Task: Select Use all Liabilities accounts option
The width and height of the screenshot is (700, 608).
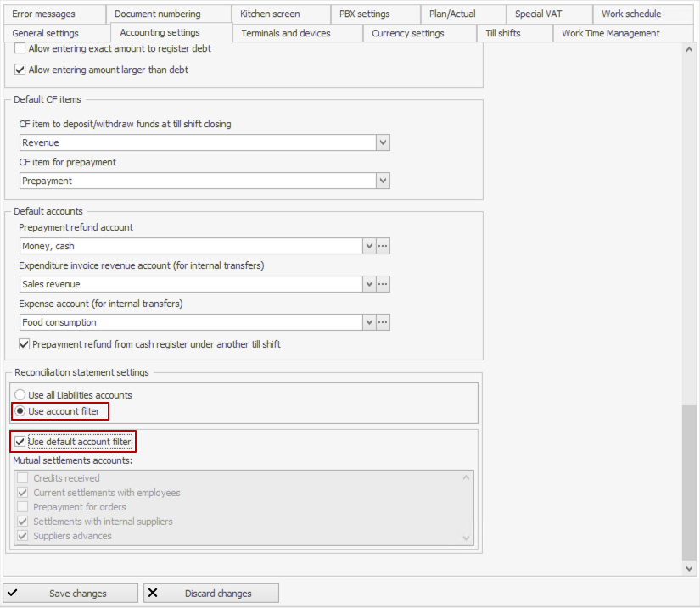Action: pyautogui.click(x=20, y=395)
